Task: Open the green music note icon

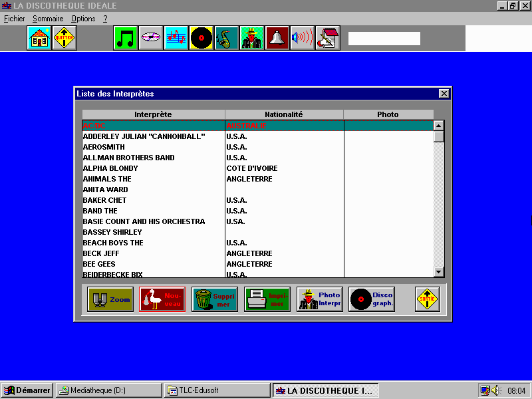Action: (126, 38)
